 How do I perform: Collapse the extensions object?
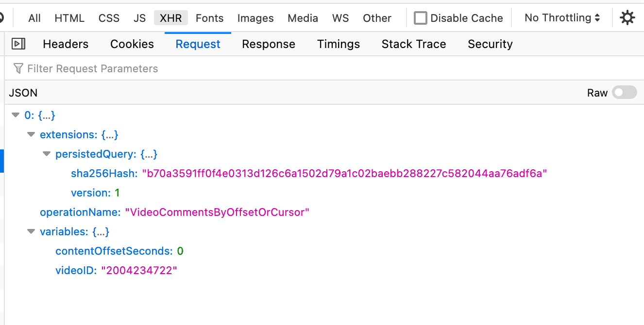click(31, 134)
